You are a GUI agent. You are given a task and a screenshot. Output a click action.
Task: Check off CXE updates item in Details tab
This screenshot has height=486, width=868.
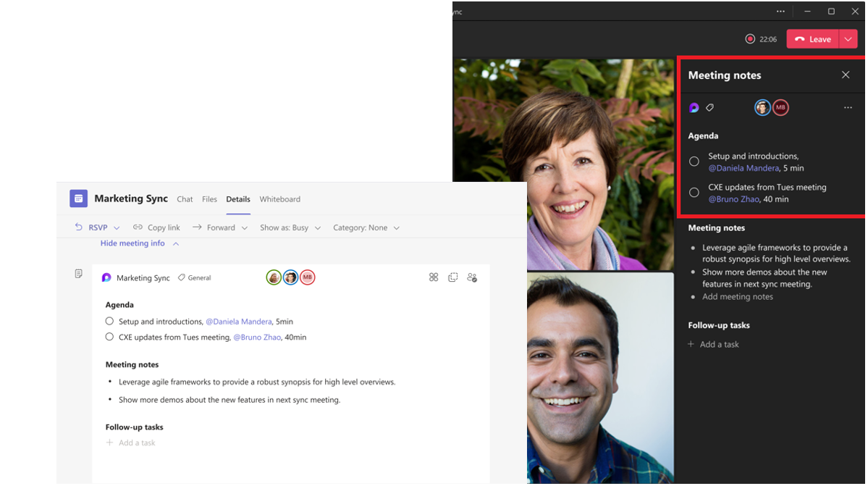coord(110,337)
